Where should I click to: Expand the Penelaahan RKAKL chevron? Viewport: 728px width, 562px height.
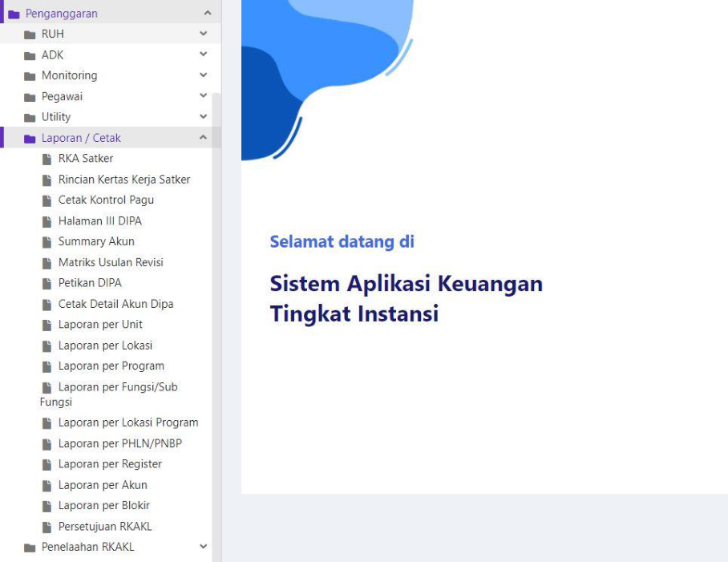[204, 547]
